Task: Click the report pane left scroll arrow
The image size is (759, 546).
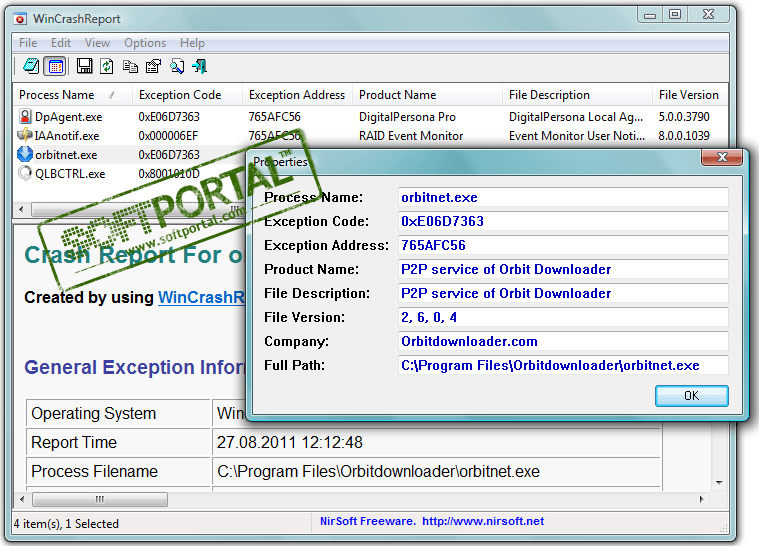Action: pos(22,499)
